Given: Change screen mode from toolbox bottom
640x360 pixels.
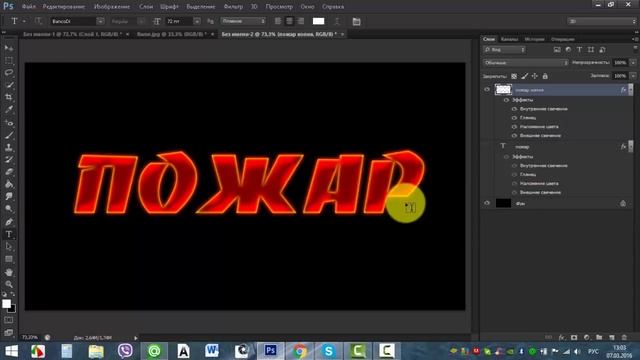Looking at the screenshot, I should 9,333.
